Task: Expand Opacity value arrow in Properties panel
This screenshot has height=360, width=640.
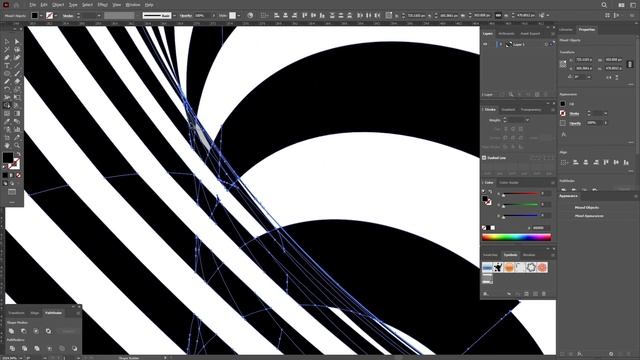Action: [605, 123]
